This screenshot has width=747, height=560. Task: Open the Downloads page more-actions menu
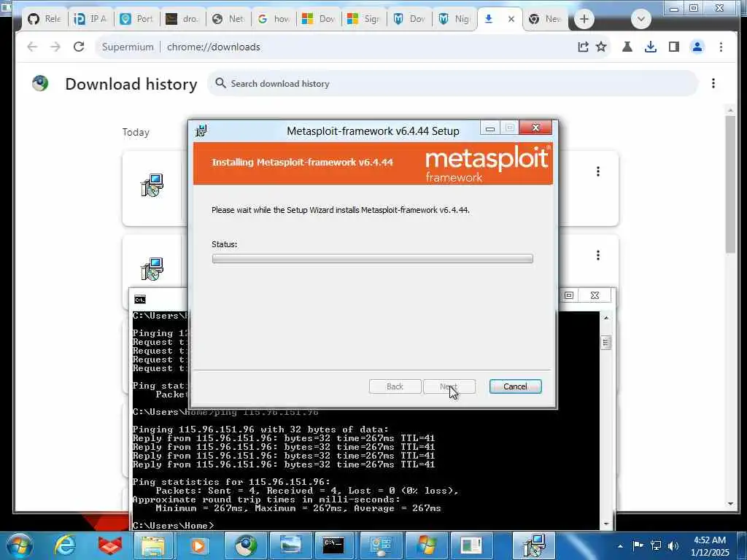(713, 83)
